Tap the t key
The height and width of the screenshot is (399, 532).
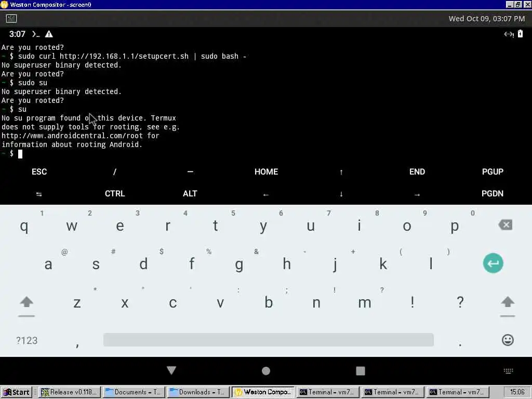215,225
